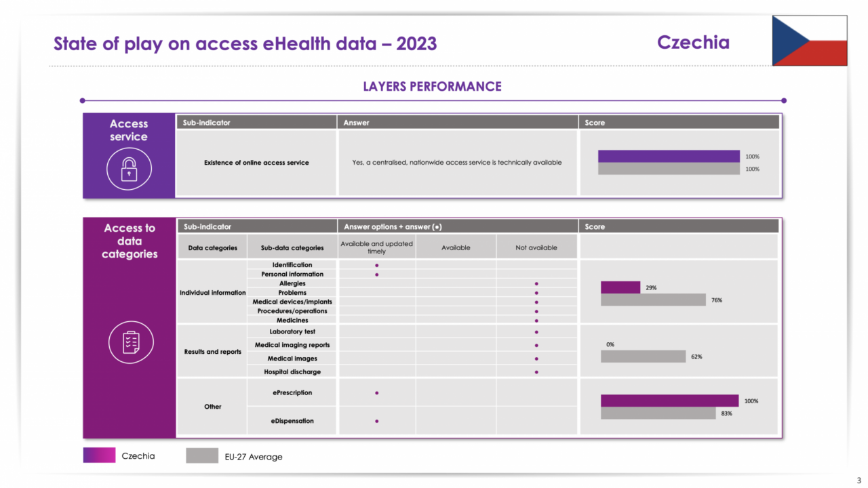Viewport: 868px width, 488px height.
Task: Click the 'Medicines' row label
Action: click(x=292, y=321)
